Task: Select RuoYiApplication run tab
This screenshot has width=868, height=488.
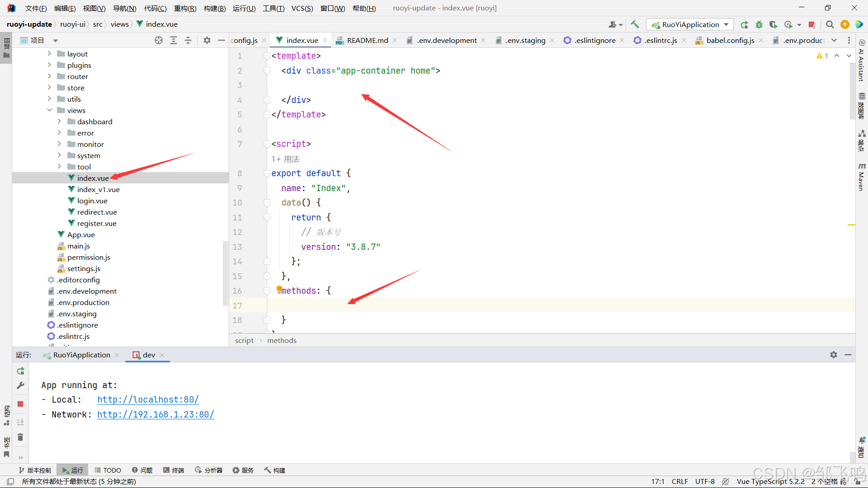Action: tap(81, 355)
